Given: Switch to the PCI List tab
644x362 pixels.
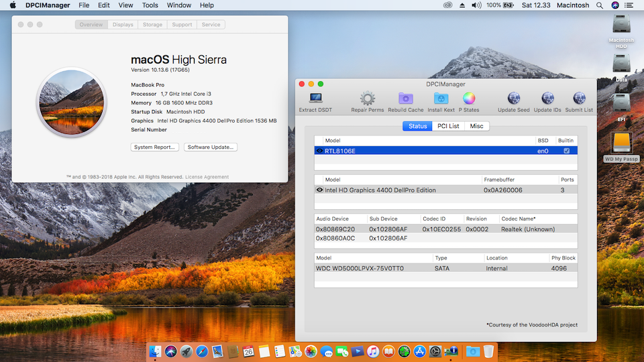Looking at the screenshot, I should pyautogui.click(x=448, y=126).
